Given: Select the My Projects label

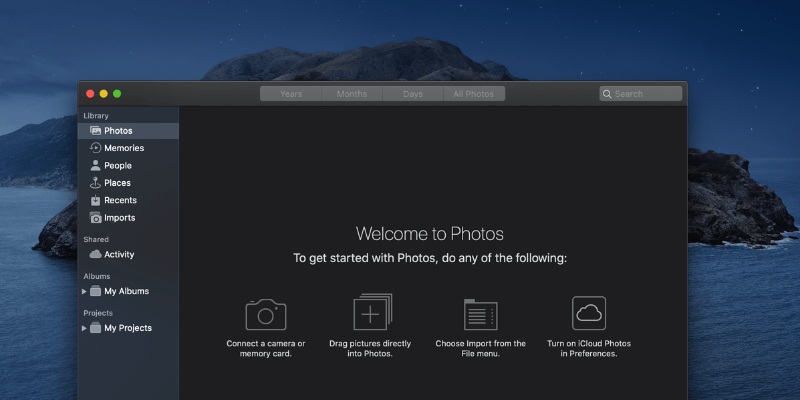Looking at the screenshot, I should (128, 328).
